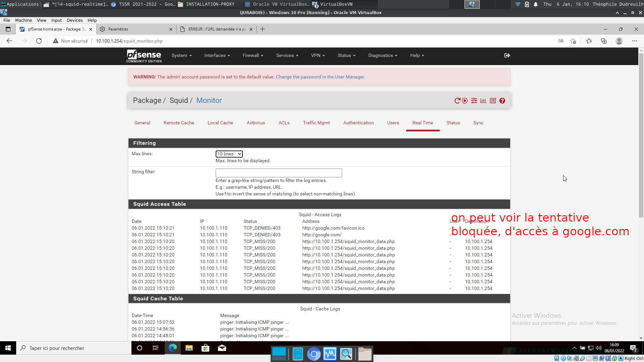Click the pfSense logout icon in the navbar

point(507,55)
